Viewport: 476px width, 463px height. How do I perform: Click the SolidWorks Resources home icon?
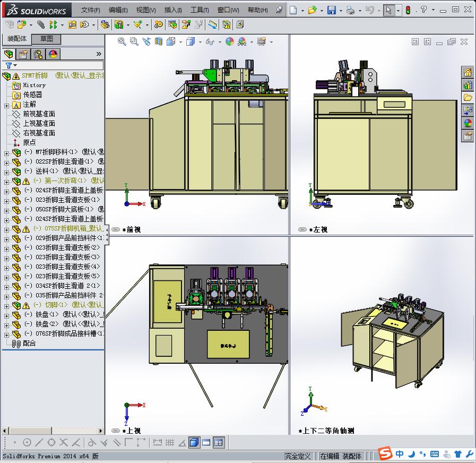(x=468, y=72)
